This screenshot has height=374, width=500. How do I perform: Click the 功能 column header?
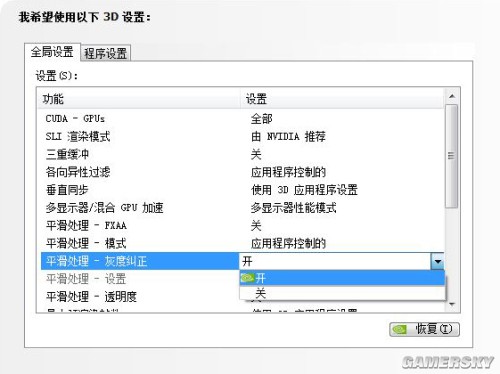(x=139, y=99)
